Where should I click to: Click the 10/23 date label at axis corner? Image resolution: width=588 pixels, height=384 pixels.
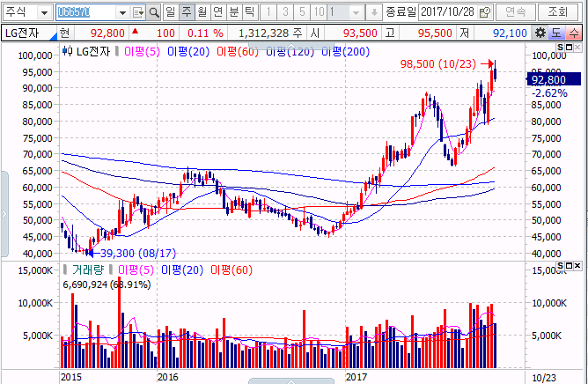click(x=544, y=378)
